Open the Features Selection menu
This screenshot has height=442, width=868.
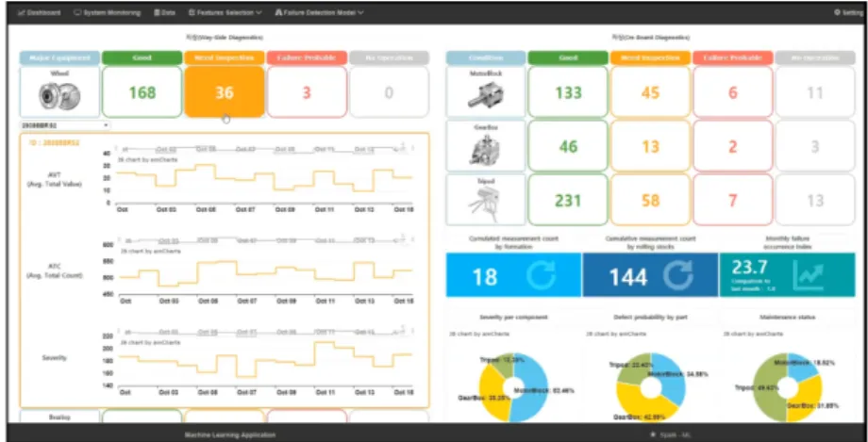click(225, 12)
